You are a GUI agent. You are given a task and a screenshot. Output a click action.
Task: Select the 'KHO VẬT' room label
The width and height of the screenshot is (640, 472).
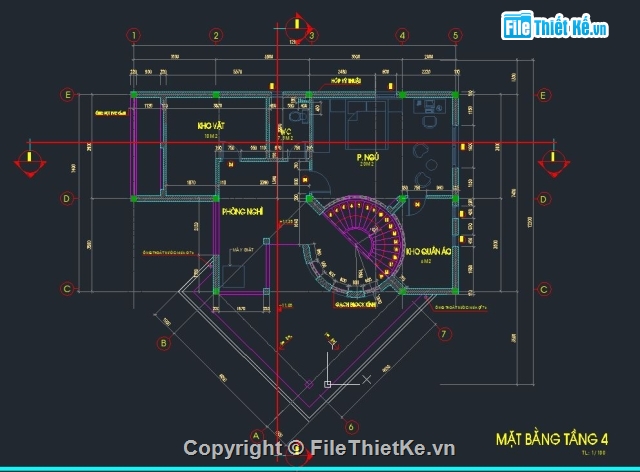click(211, 126)
